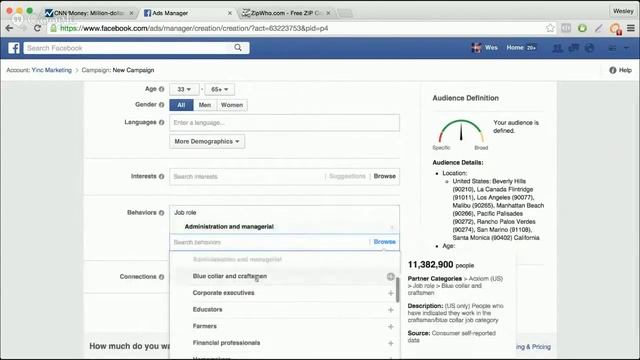Select Educators behavior row
Screen dimensions: 640x360
[284, 310]
